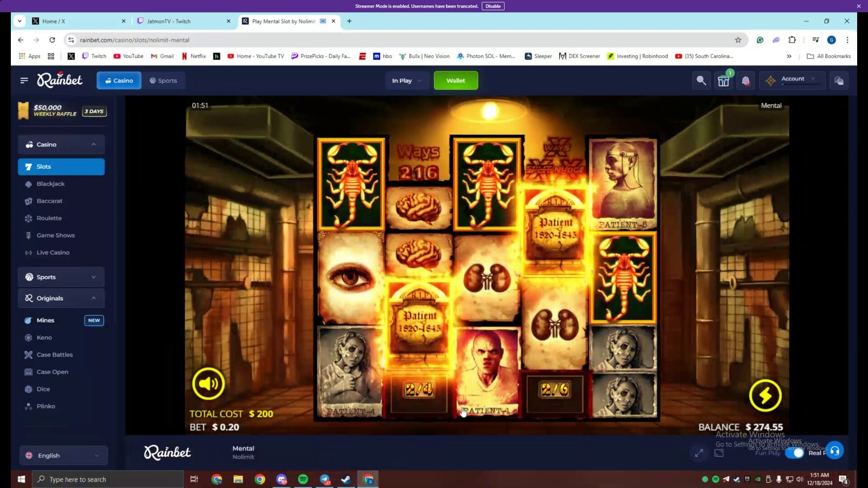This screenshot has width=868, height=488.
Task: Open the tab search dropdown arrow
Action: coord(19,21)
